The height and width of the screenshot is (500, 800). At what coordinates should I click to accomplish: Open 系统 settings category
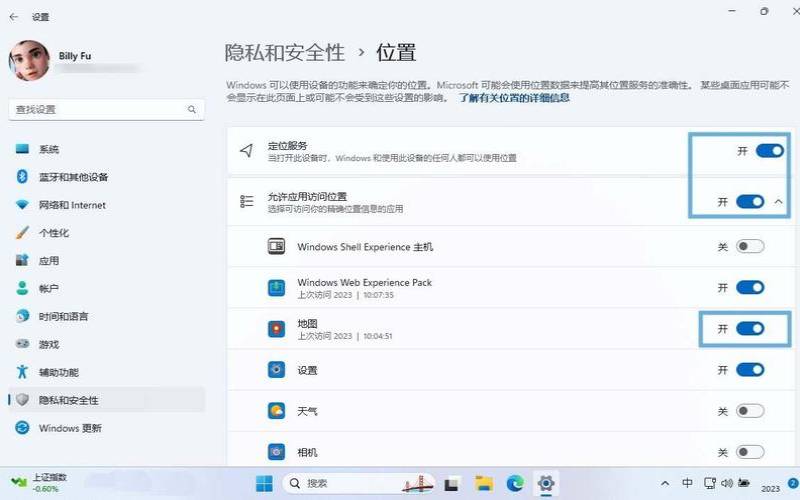coord(106,149)
